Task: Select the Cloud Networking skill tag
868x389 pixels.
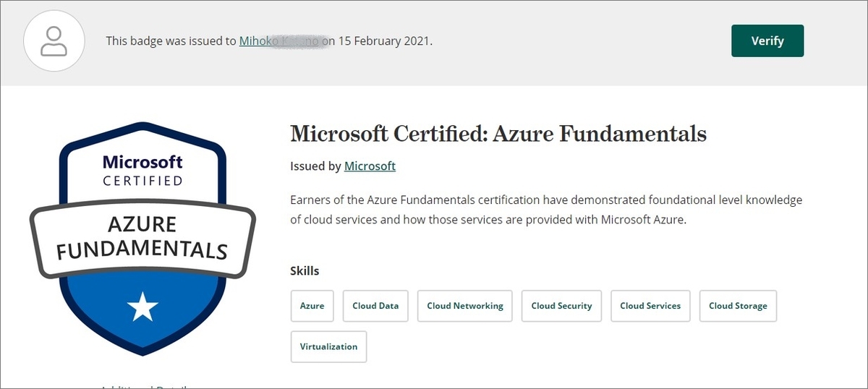Action: coord(465,306)
